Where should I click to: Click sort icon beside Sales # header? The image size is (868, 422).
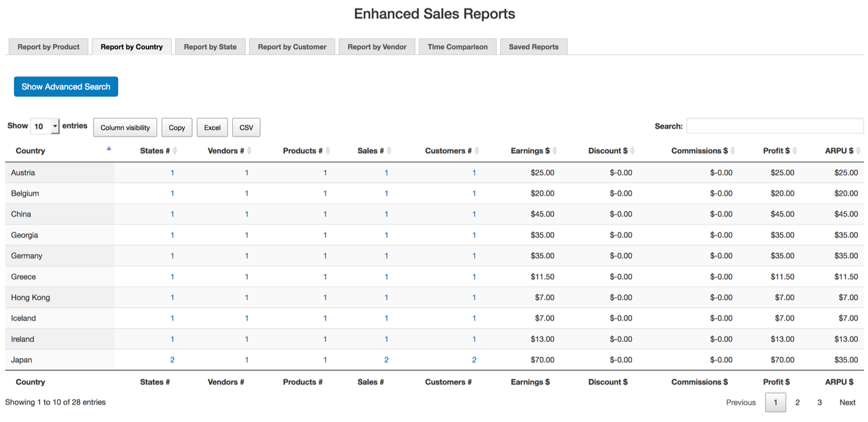[389, 151]
